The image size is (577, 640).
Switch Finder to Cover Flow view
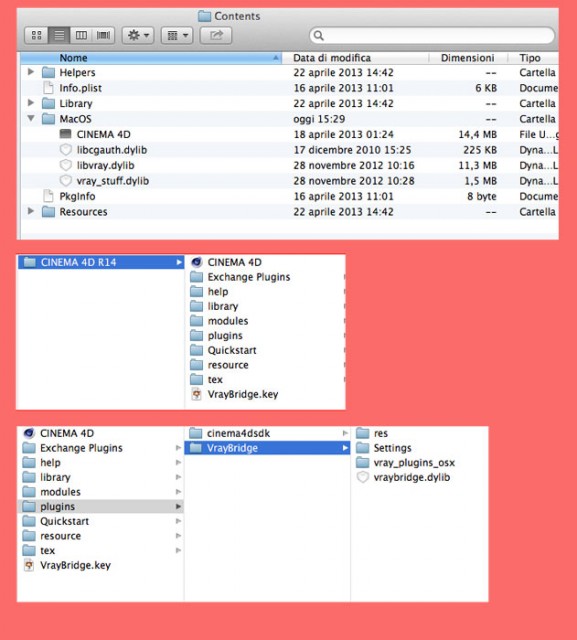click(x=103, y=36)
